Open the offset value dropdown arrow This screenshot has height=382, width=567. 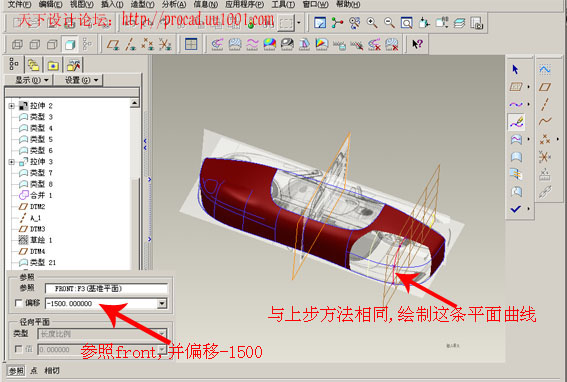click(162, 303)
